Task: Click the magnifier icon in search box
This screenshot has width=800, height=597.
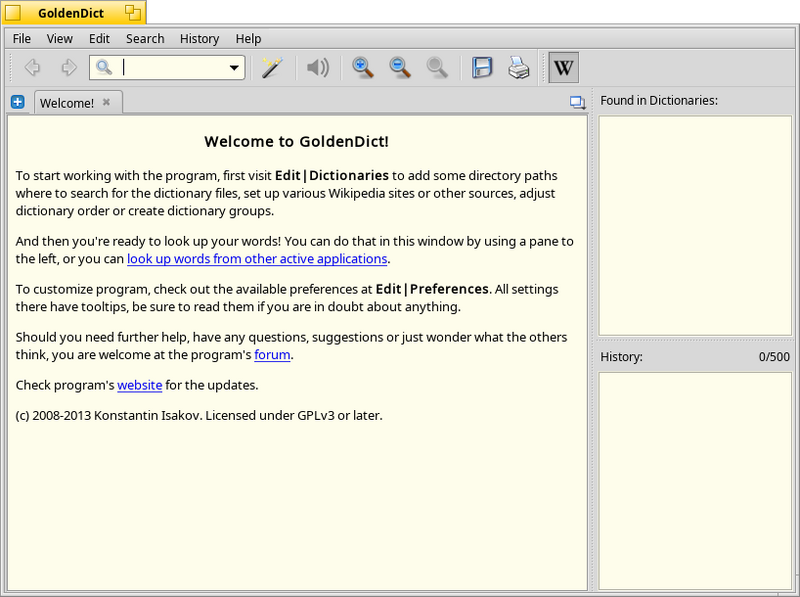Action: click(x=104, y=67)
